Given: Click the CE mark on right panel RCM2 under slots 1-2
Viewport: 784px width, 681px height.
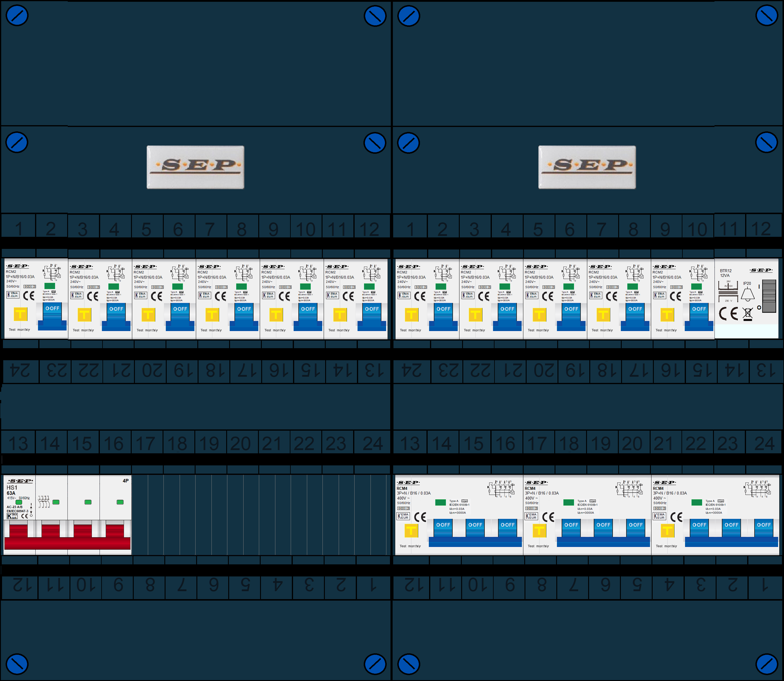Looking at the screenshot, I should click(x=420, y=296).
